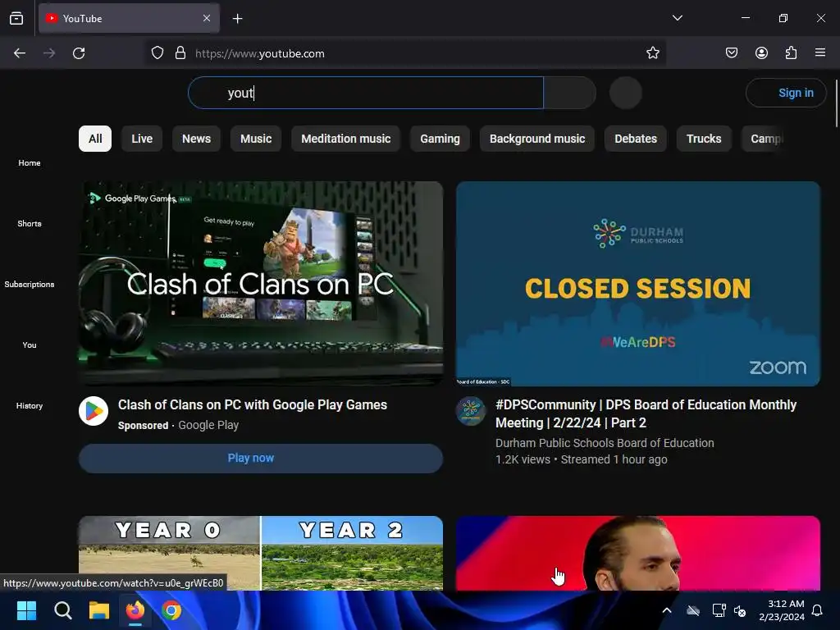Select the Gaming filter chip
Screen dimensions: 840x630
[x=440, y=139]
